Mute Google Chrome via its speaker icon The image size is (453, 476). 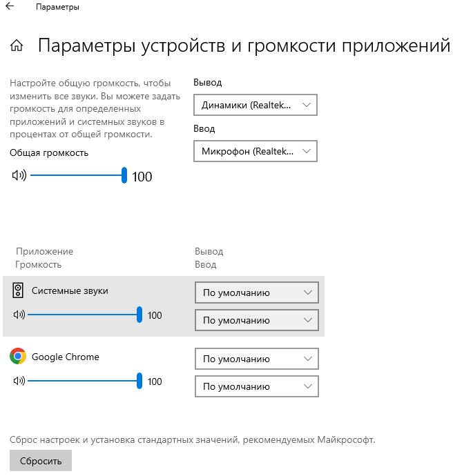(x=19, y=381)
